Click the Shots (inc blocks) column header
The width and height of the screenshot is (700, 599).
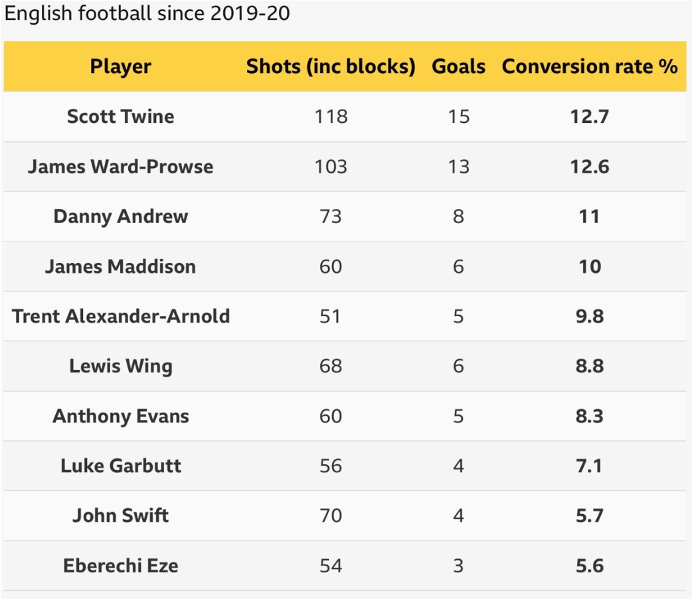(331, 67)
